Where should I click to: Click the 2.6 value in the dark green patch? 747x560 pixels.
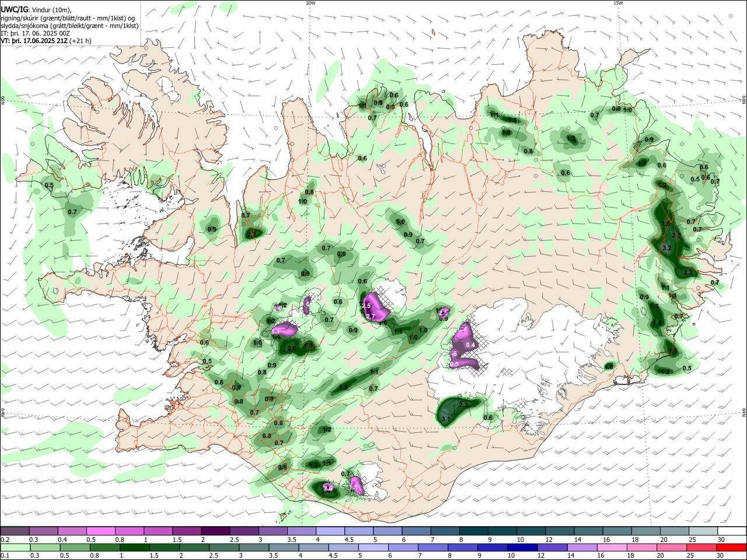click(x=328, y=488)
